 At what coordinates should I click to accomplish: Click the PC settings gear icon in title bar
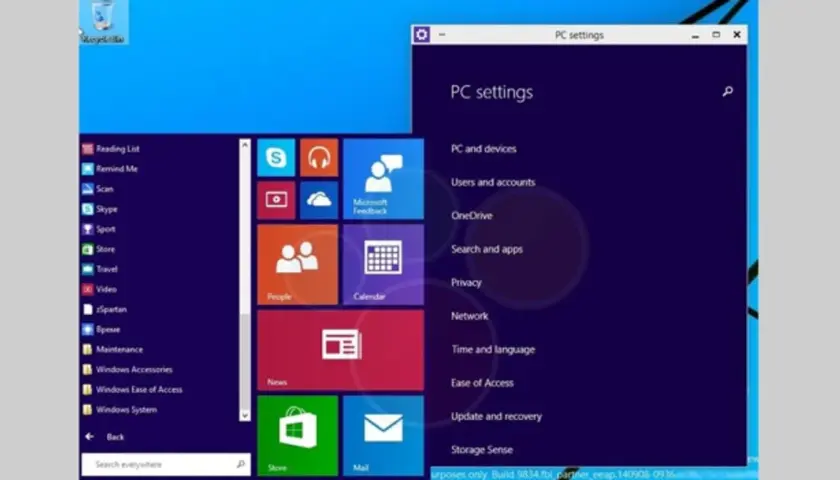[x=422, y=35]
